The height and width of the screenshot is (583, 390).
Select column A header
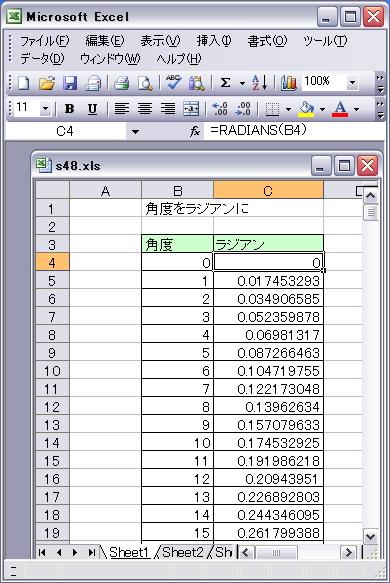click(x=106, y=190)
